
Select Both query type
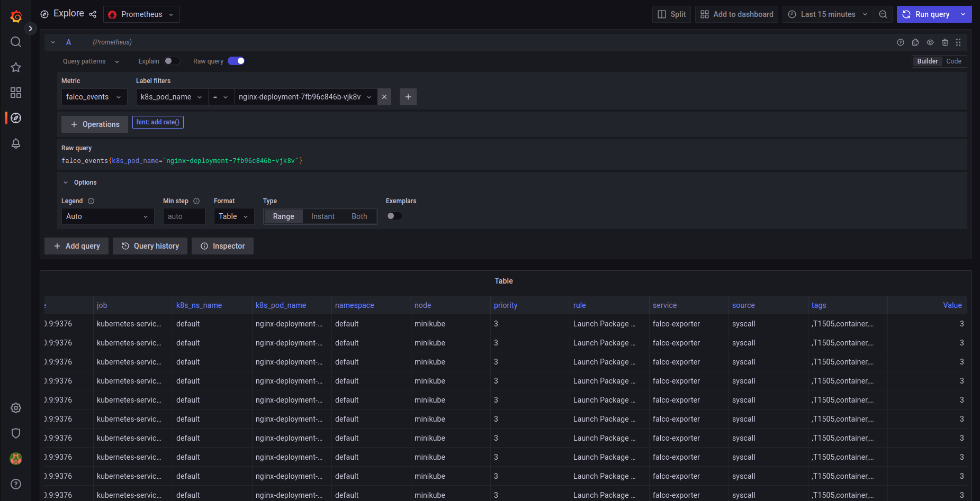pyautogui.click(x=359, y=216)
